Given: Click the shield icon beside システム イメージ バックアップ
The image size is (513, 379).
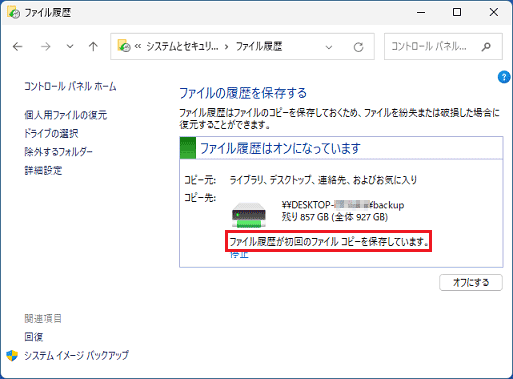Looking at the screenshot, I should (x=12, y=356).
